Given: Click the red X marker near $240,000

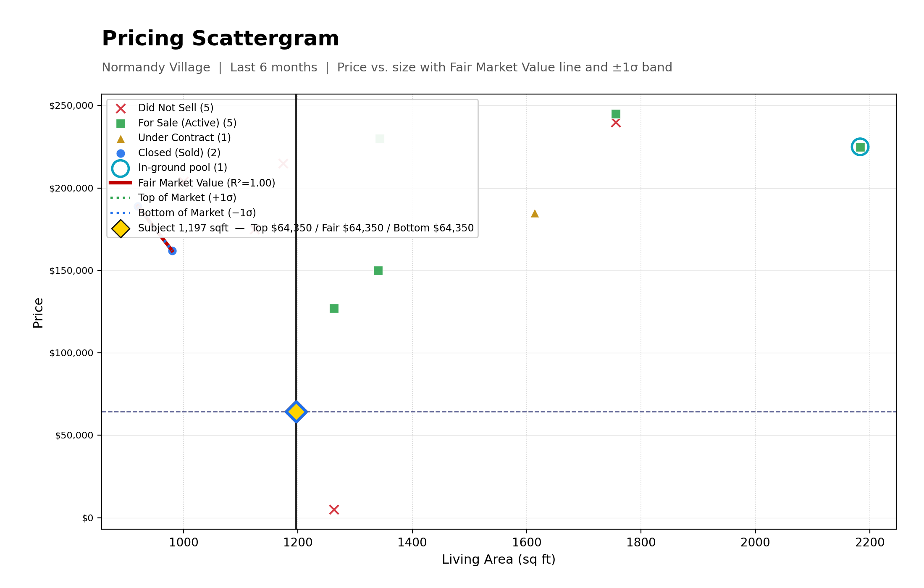Looking at the screenshot, I should click(x=616, y=123).
